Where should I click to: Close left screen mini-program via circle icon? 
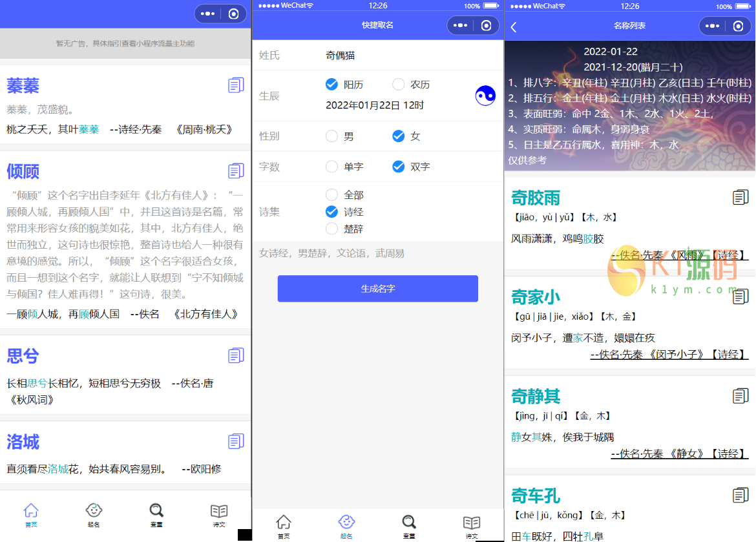tap(234, 14)
